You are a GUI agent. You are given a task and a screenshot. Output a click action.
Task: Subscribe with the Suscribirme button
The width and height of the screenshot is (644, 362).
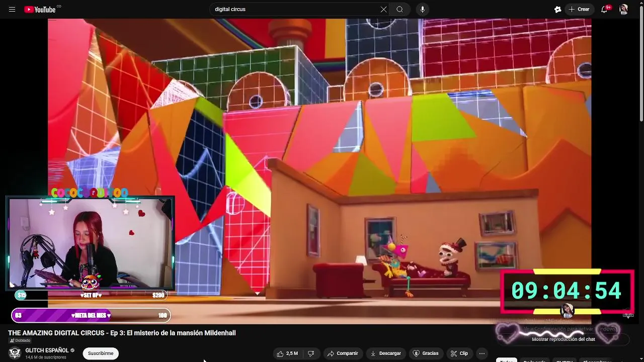pyautogui.click(x=101, y=353)
